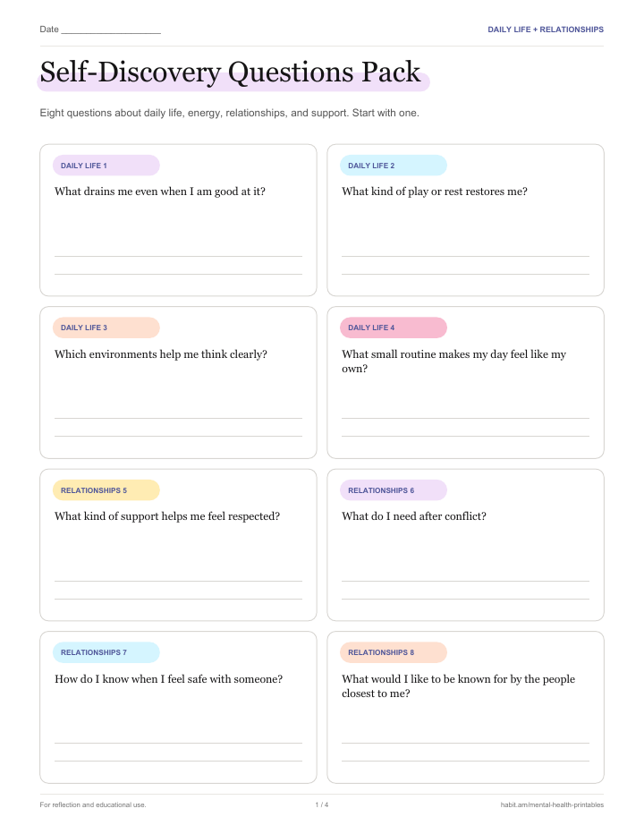The height and width of the screenshot is (834, 644).
Task: Select the RELATIONSHIPS 7 blue label
Action: [106, 652]
